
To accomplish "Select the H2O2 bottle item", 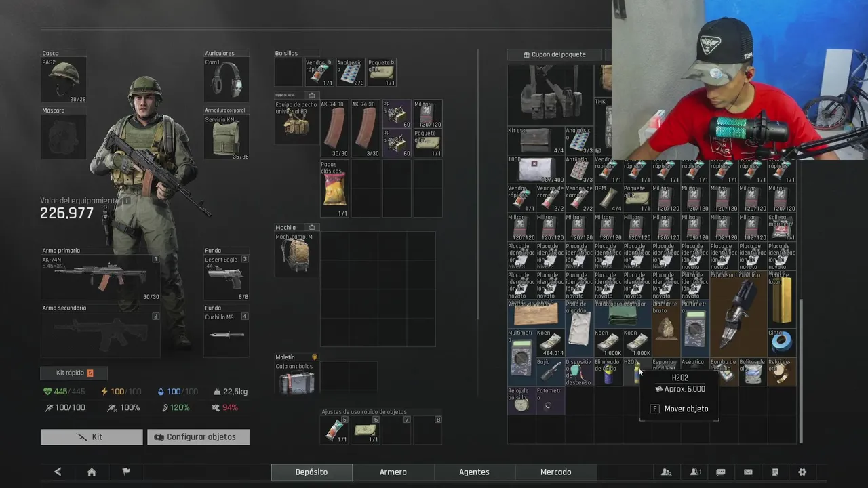I will pyautogui.click(x=634, y=371).
